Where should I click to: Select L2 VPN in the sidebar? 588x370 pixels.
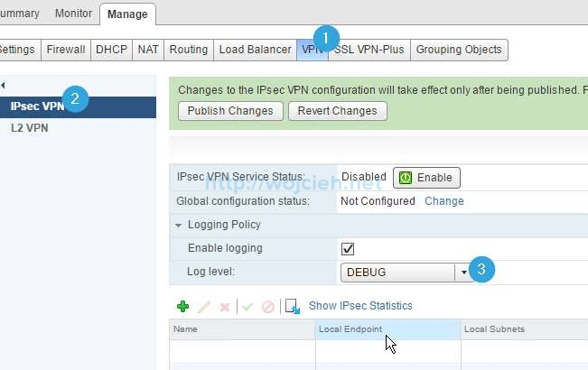[x=30, y=128]
